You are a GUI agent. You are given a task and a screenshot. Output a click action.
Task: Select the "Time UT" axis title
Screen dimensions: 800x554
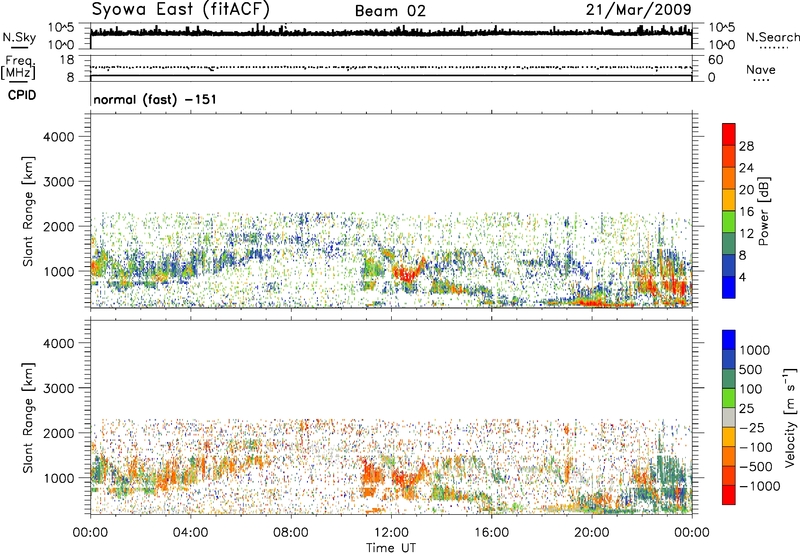(391, 548)
